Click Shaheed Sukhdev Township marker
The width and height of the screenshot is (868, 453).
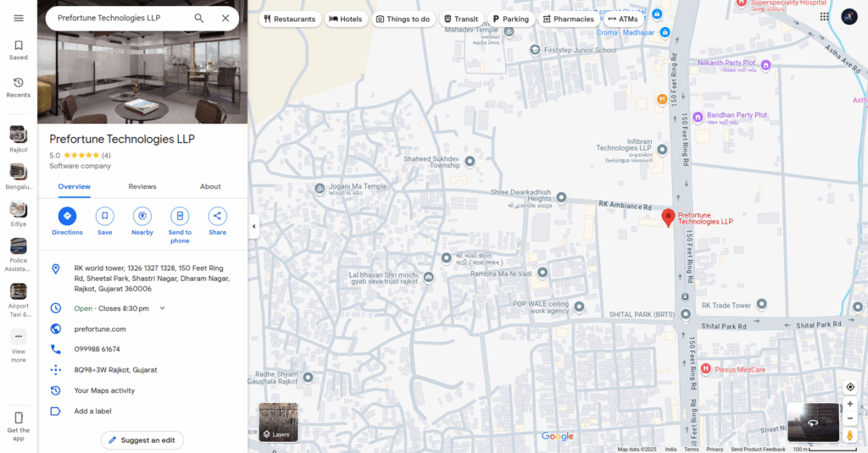click(x=470, y=162)
